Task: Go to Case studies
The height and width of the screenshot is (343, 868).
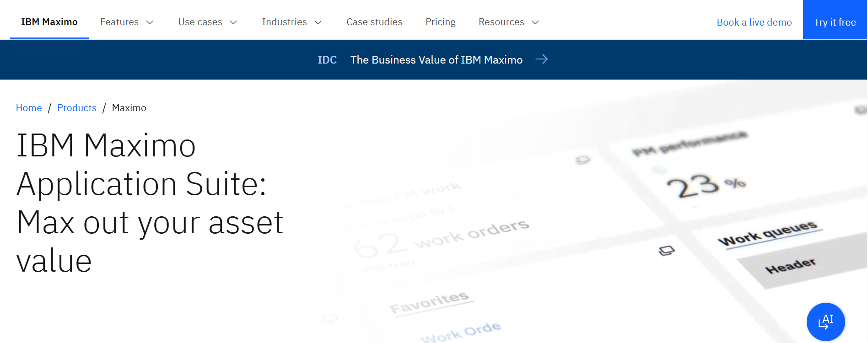Action: click(374, 22)
